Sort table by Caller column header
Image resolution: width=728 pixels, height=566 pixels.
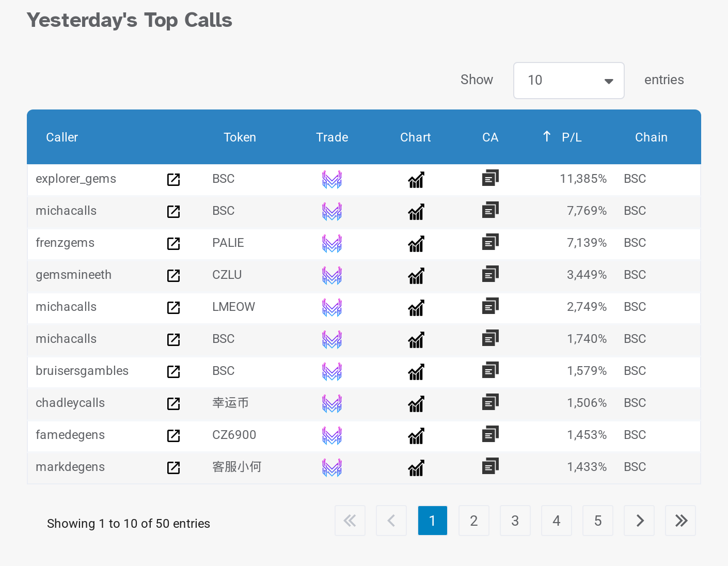click(62, 137)
